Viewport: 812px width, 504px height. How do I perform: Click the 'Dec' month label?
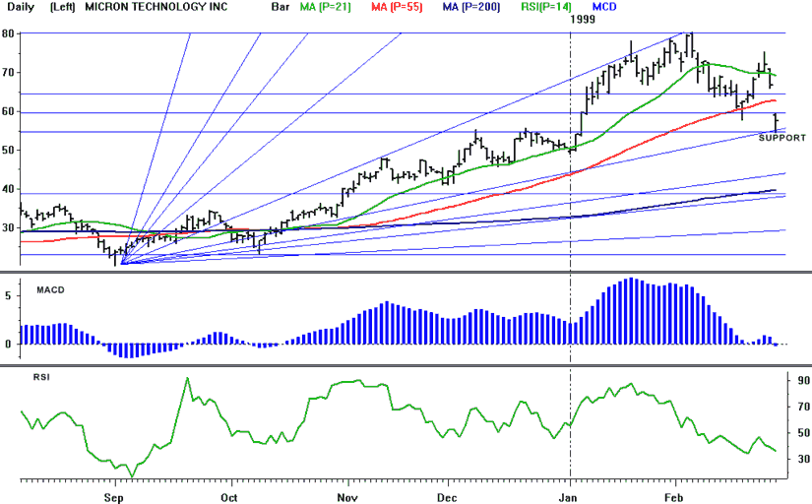pyautogui.click(x=447, y=498)
